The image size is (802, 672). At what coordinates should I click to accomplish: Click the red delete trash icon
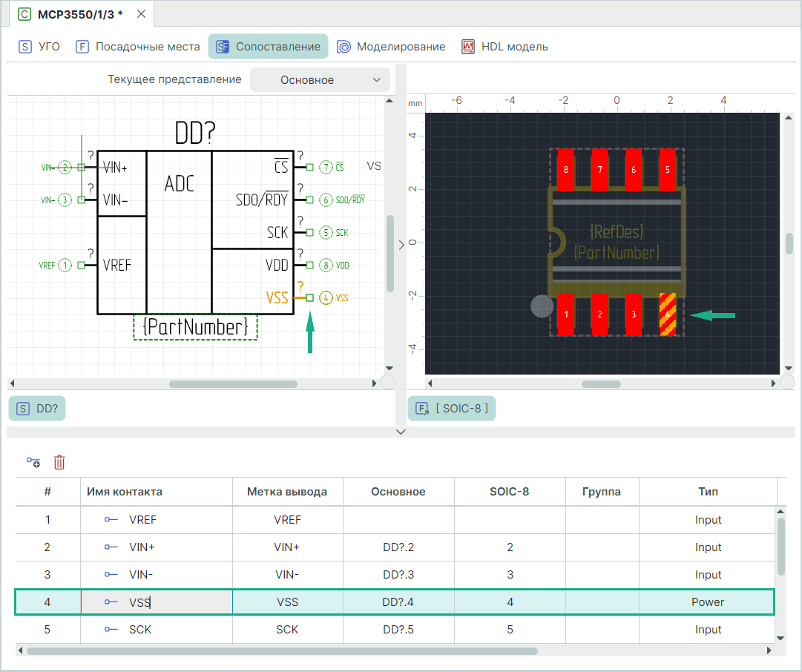coord(59,463)
